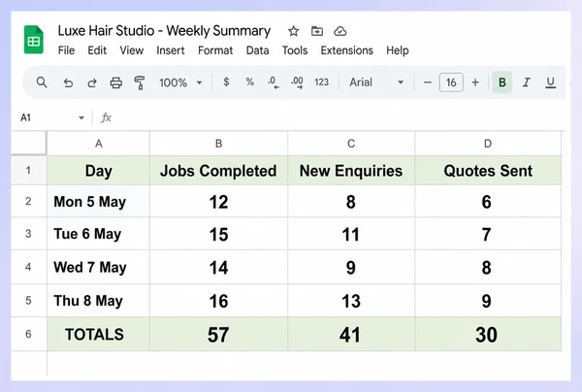Toggle italic formatting
582x392 pixels.
pos(526,82)
